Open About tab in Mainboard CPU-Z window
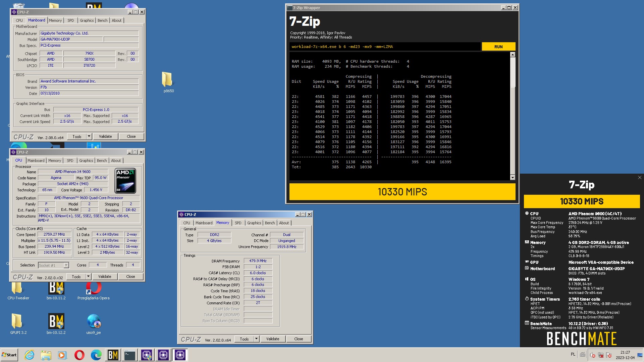This screenshot has width=644, height=362. tap(117, 20)
